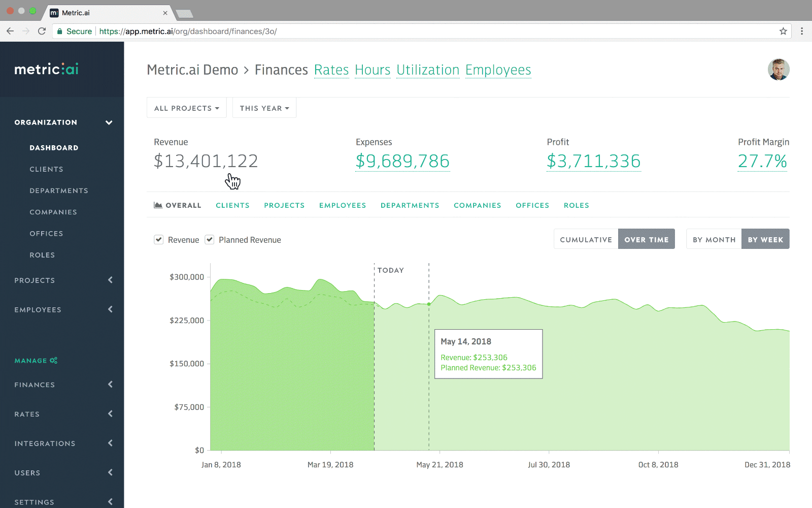Toggle chart granularity to By Month
Screen dimensions: 812x508
(x=714, y=239)
